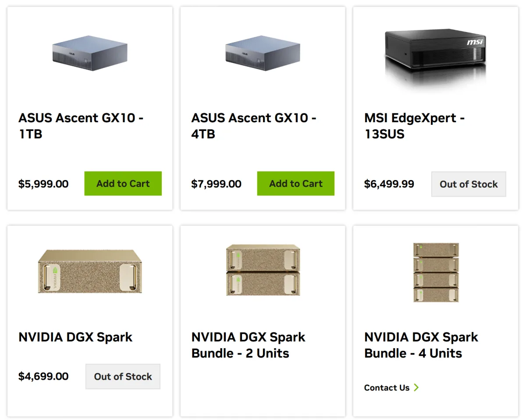The width and height of the screenshot is (526, 420).
Task: Click the $4,699.00 price label
Action: click(43, 377)
